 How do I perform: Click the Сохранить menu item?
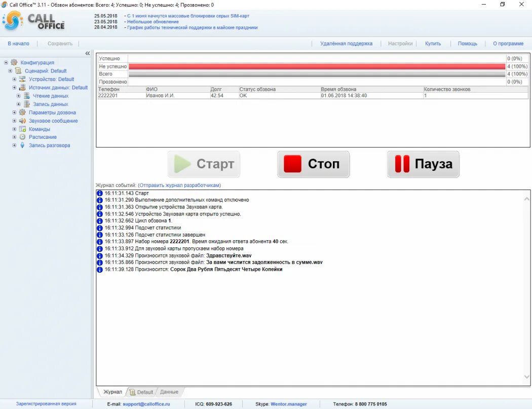(60, 44)
